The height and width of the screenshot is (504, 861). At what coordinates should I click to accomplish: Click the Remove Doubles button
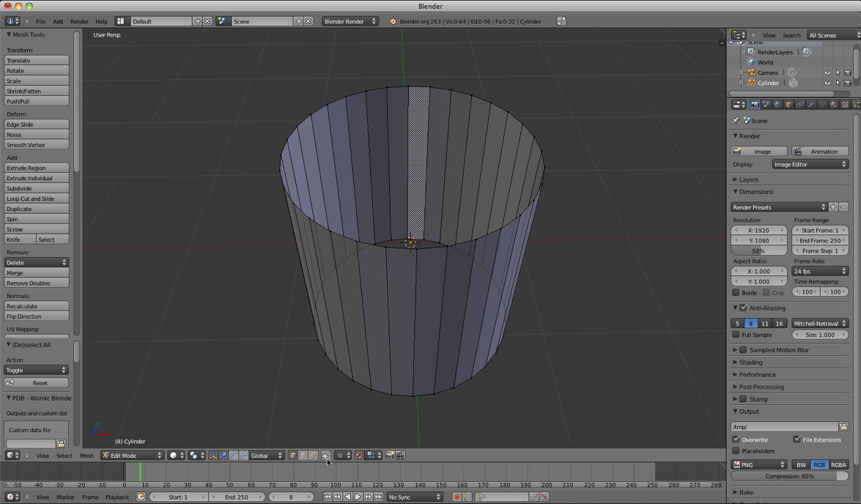pos(37,283)
